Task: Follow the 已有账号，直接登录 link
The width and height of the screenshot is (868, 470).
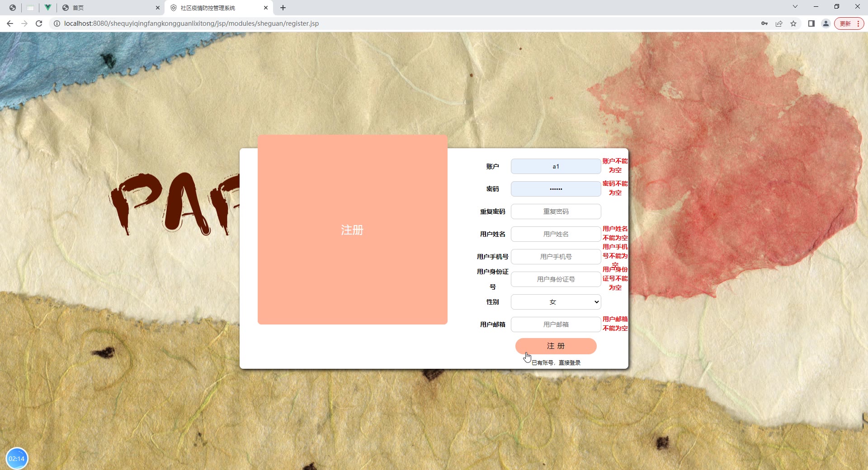Action: pos(556,362)
